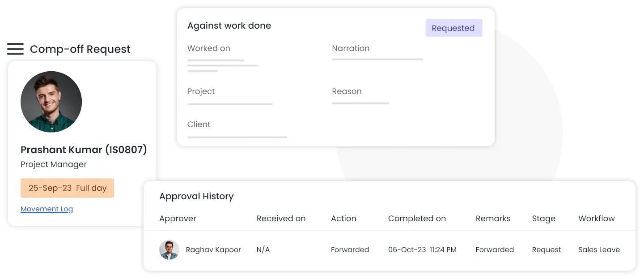
Task: Click the Approval History heading
Action: click(x=196, y=197)
